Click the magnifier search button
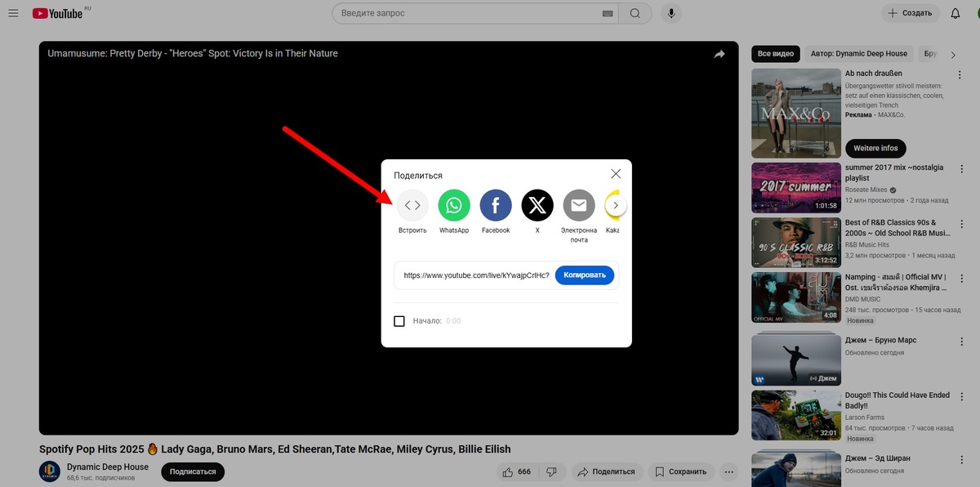Image resolution: width=980 pixels, height=487 pixels. 635,13
